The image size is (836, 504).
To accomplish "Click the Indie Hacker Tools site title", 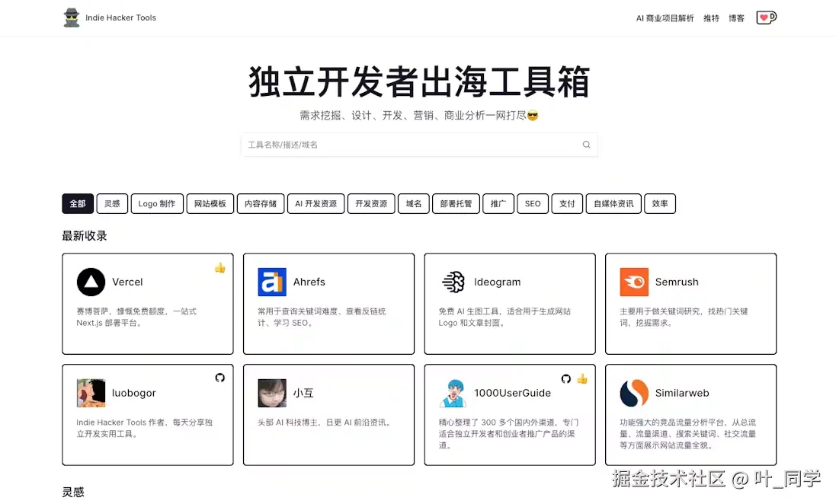I will click(x=120, y=18).
